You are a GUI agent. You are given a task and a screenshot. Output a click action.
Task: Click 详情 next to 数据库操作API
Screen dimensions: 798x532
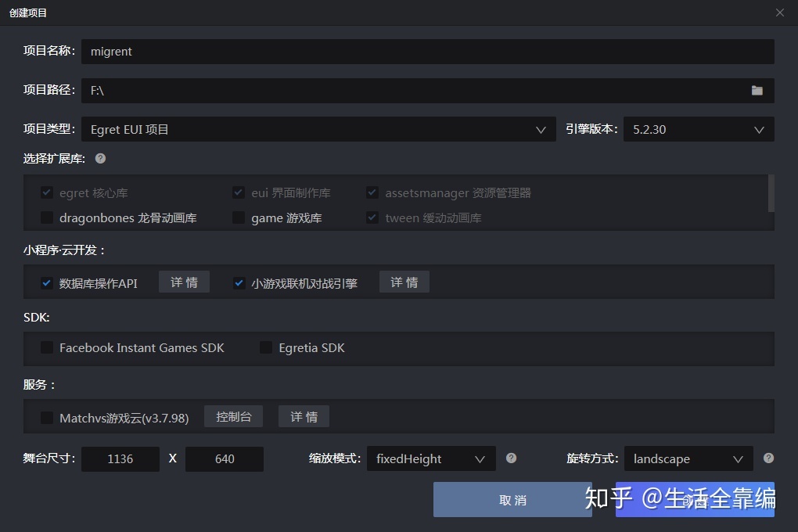[x=184, y=282]
